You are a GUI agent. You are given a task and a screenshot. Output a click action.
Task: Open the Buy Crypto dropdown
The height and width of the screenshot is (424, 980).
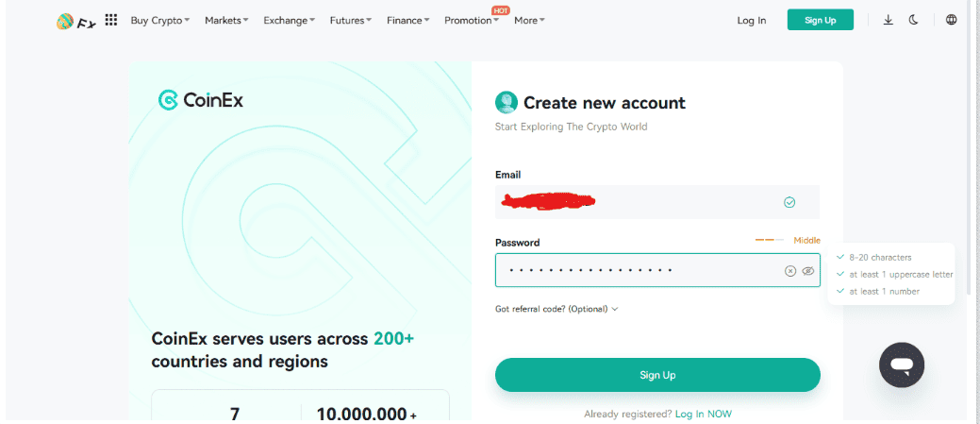160,21
